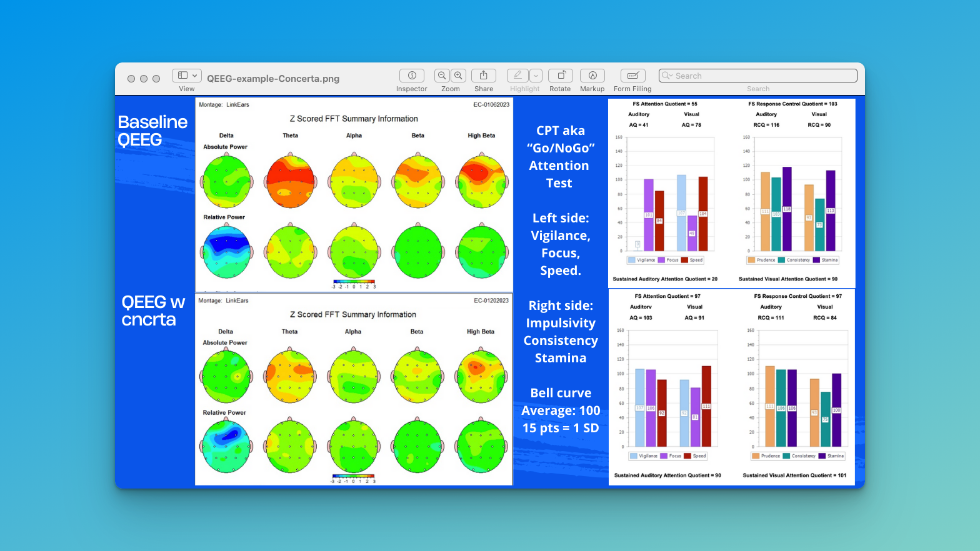Click in the Search field

(762, 76)
